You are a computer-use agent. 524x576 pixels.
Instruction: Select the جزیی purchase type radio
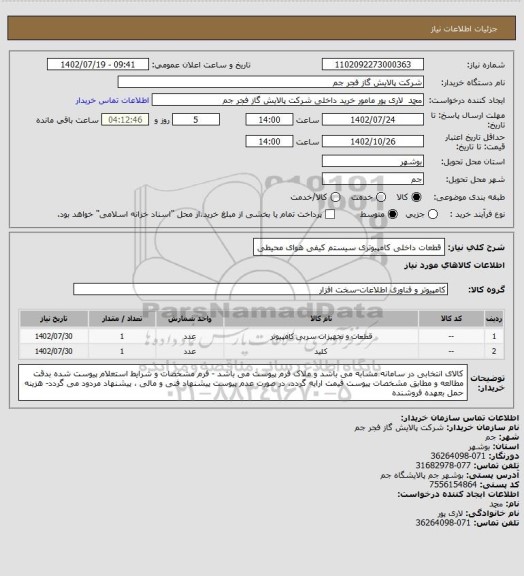coord(433,214)
